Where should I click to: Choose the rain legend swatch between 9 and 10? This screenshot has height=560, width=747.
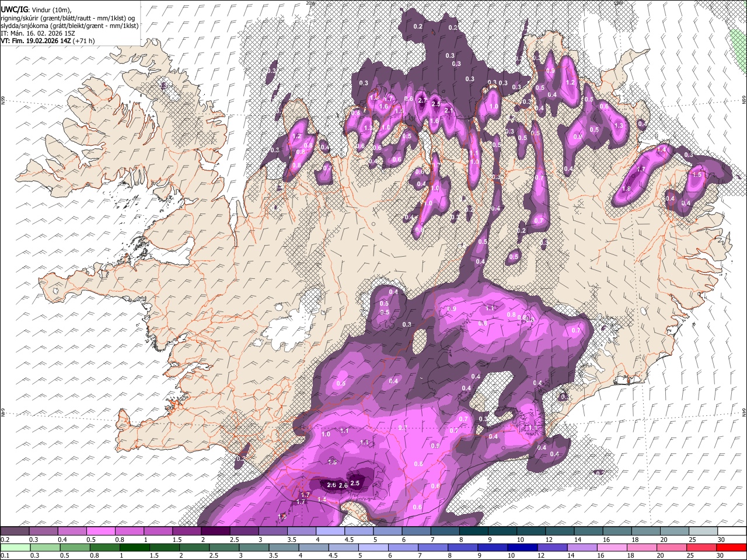[494, 547]
